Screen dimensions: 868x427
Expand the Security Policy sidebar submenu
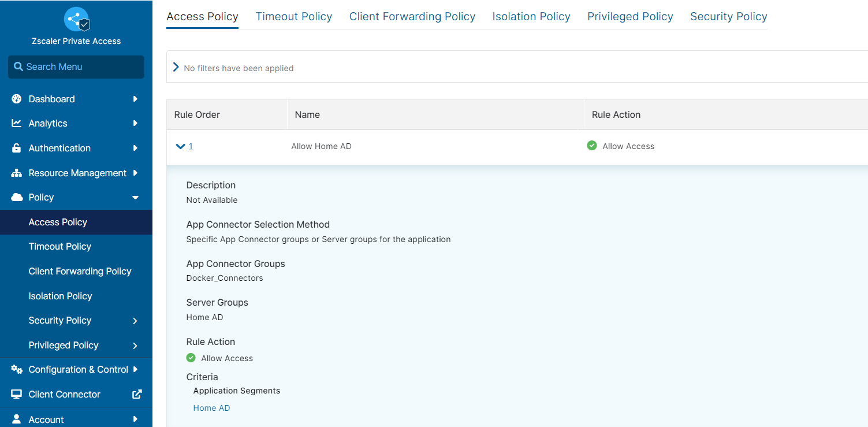click(135, 321)
